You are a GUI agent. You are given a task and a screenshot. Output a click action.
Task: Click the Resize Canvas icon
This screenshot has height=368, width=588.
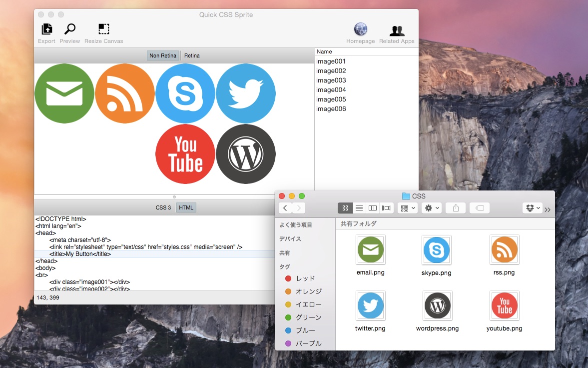click(x=103, y=29)
